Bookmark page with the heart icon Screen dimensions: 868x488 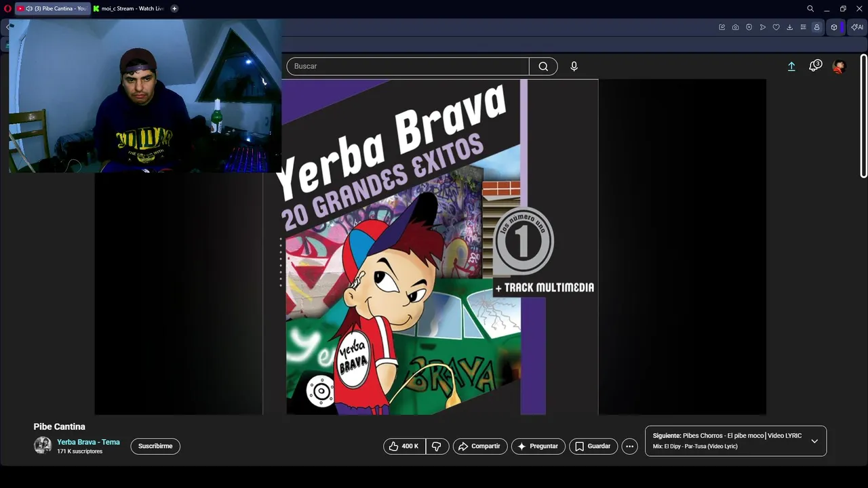[x=776, y=27]
